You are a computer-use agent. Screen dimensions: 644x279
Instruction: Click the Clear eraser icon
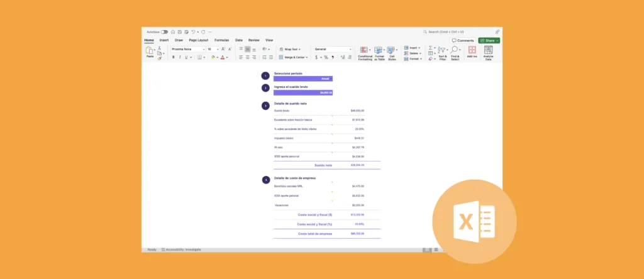coord(430,58)
